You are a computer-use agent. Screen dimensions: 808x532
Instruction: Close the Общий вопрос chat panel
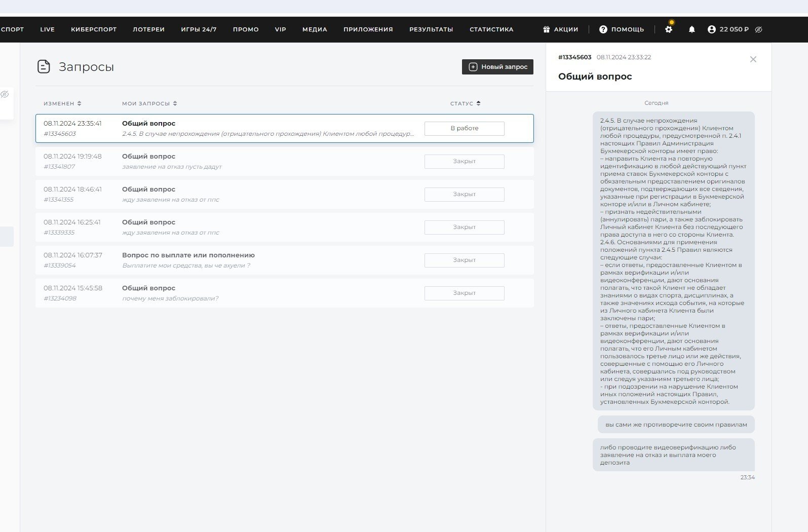[753, 59]
